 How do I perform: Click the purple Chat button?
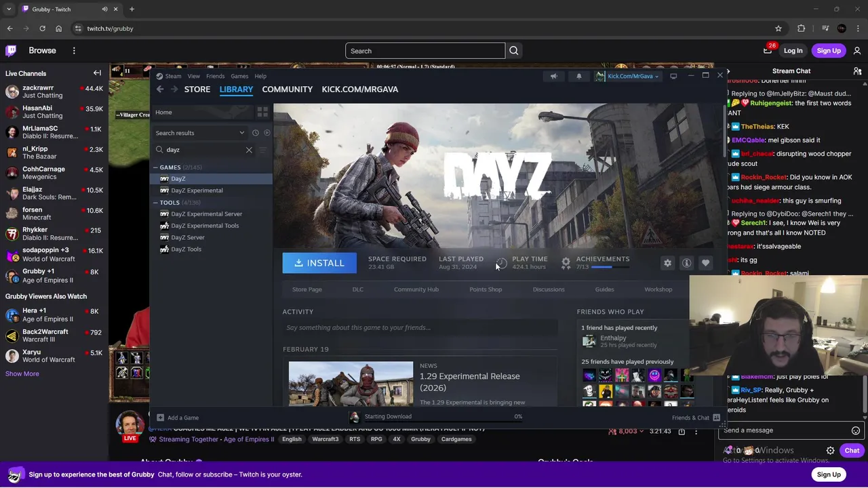852,451
